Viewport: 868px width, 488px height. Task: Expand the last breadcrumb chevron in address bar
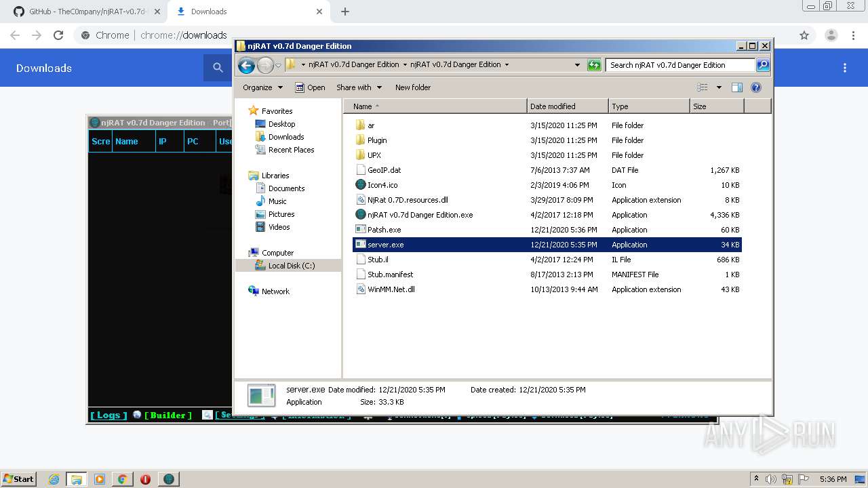[x=506, y=65]
